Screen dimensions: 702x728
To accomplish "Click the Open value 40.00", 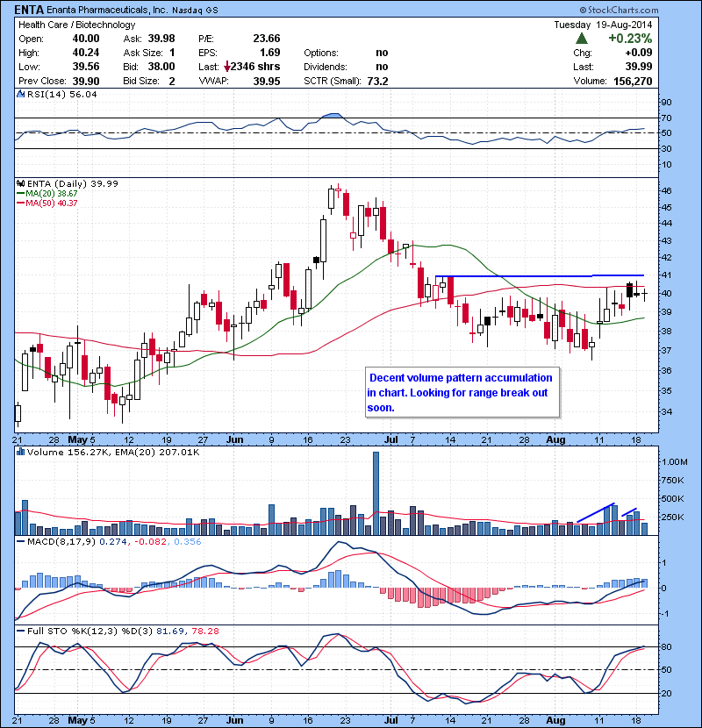I will (86, 39).
